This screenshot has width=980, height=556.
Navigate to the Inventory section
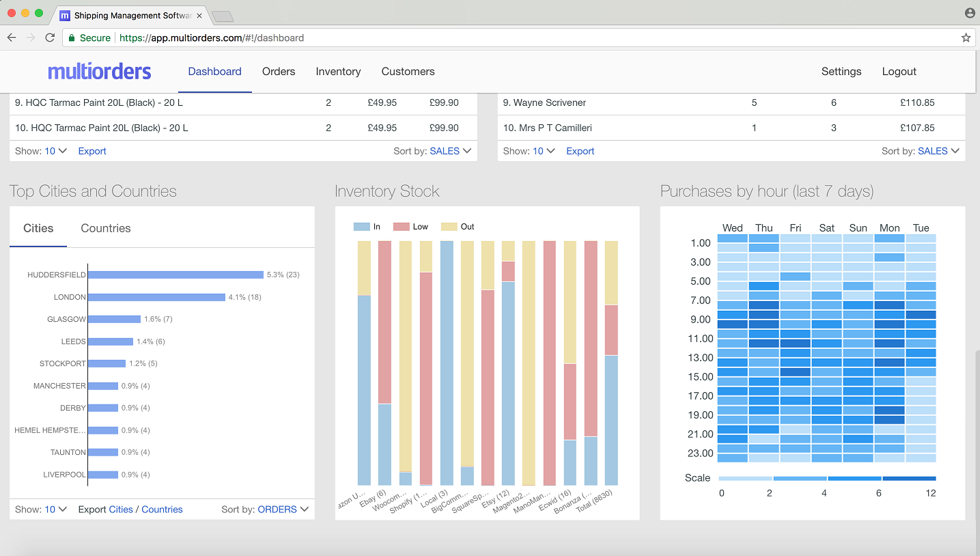point(338,71)
